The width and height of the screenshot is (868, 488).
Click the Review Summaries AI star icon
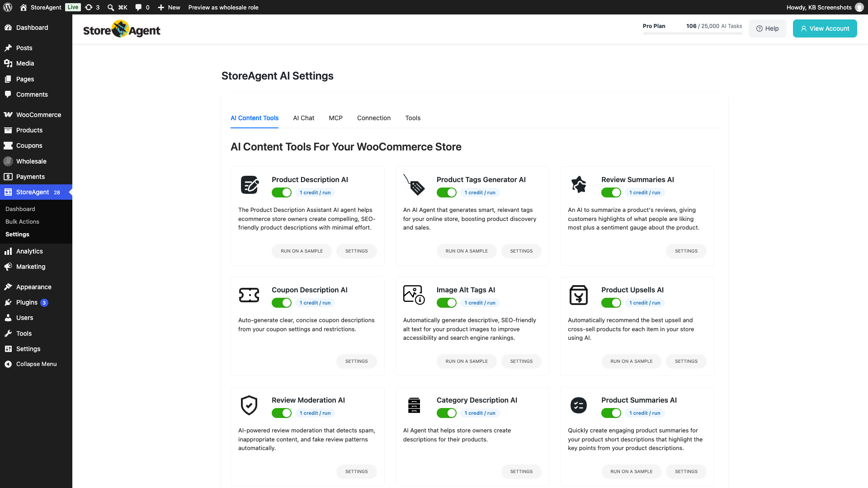(x=579, y=185)
